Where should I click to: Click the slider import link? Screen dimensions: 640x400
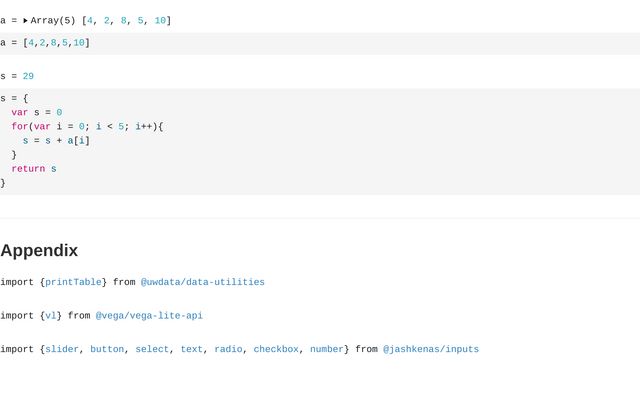pos(62,350)
